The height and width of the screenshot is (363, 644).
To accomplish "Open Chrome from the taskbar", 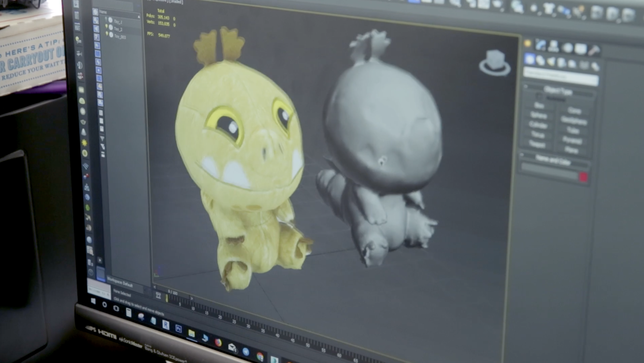I will point(260,357).
